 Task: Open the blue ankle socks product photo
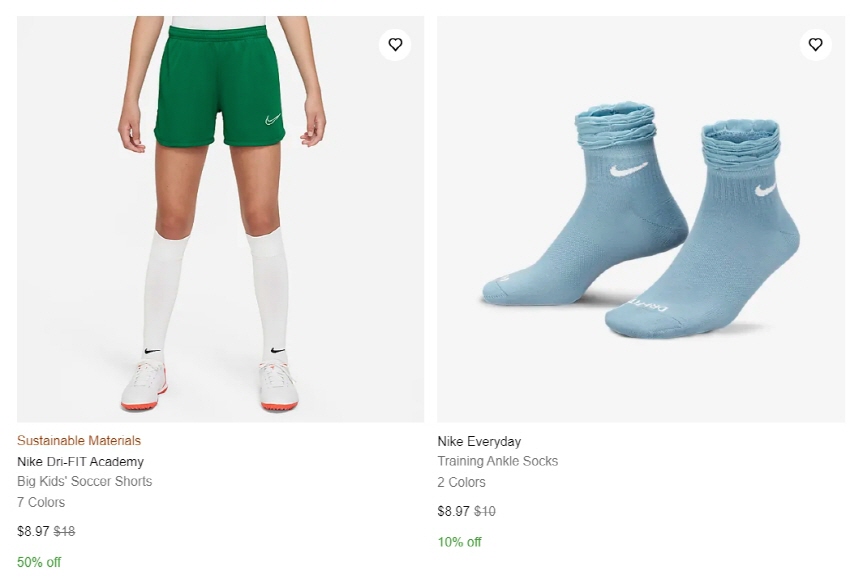pos(641,219)
